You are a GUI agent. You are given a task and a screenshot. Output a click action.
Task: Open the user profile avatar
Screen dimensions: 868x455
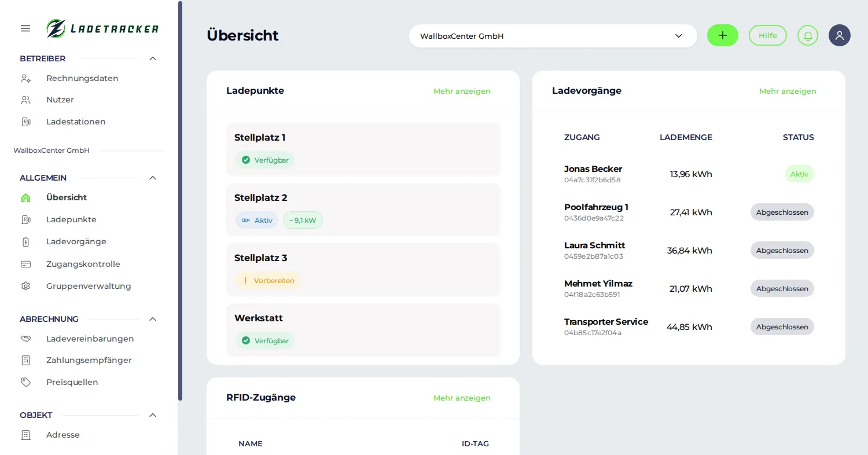(840, 35)
